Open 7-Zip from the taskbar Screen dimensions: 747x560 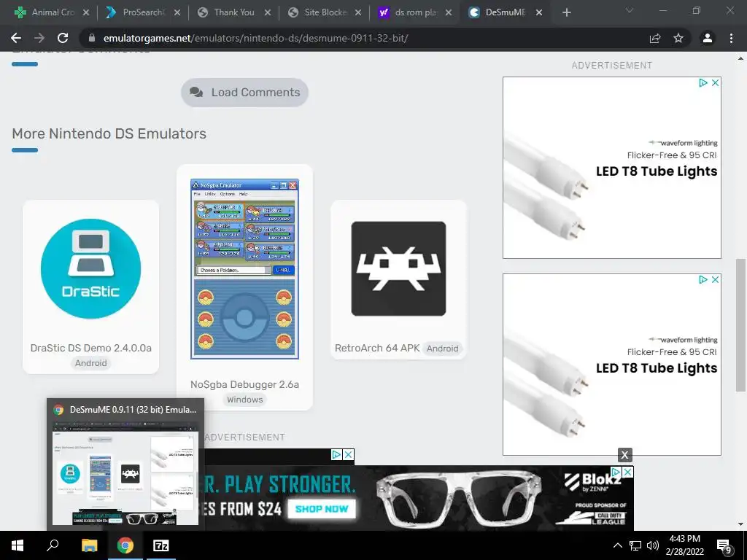161,545
